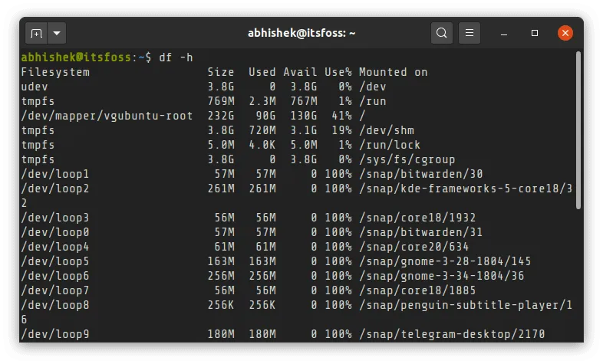Click the /dev/loop3 entry
Image resolution: width=603 pixels, height=364 pixels.
point(55,218)
